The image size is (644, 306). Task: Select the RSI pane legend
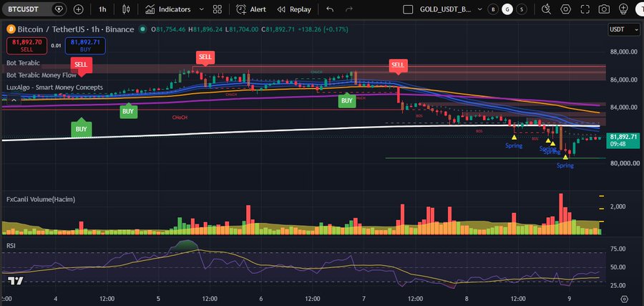(11, 245)
